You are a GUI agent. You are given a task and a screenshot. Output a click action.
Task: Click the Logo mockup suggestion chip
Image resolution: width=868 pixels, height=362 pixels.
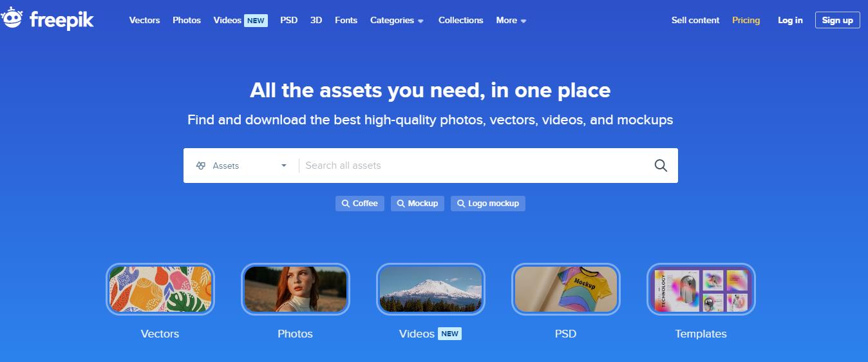click(488, 204)
